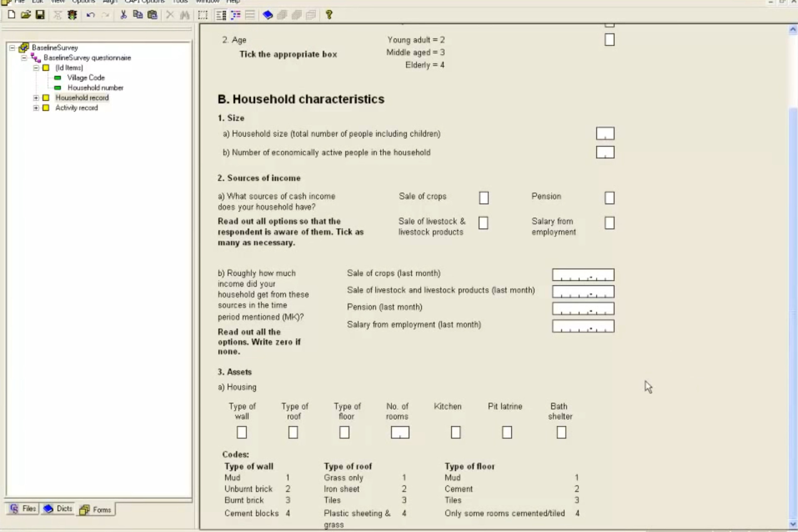Select the Sale of crops tick box
Screen dimensions: 798x532
tap(484, 198)
